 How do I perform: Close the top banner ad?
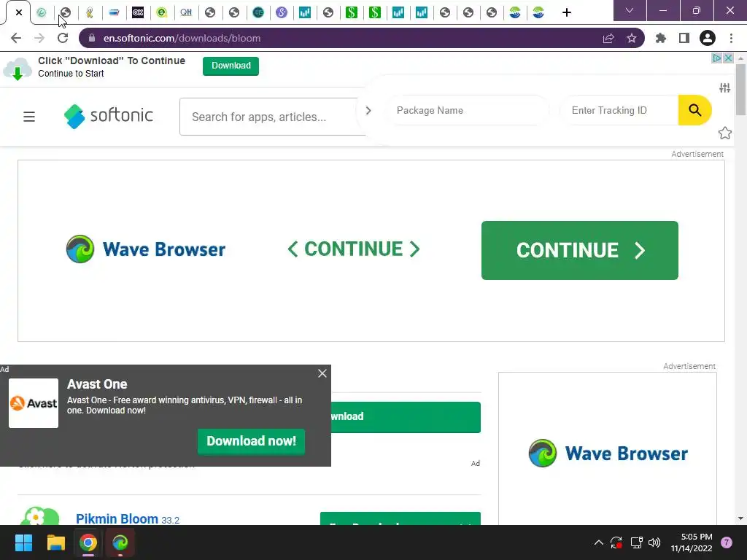tap(728, 58)
